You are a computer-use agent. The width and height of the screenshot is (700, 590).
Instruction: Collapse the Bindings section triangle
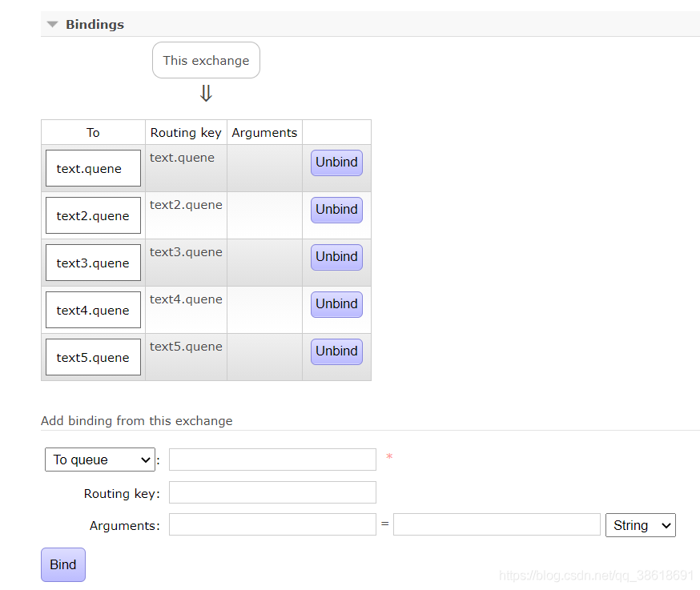coord(53,25)
